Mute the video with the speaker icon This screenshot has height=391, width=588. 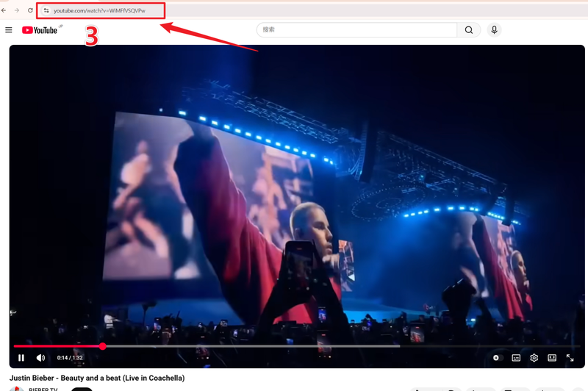point(40,358)
